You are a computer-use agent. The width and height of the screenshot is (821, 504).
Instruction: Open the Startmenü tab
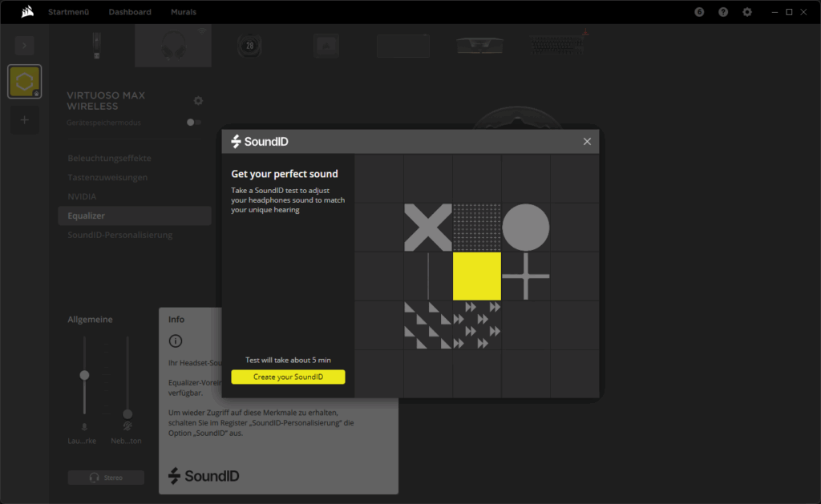[68, 12]
